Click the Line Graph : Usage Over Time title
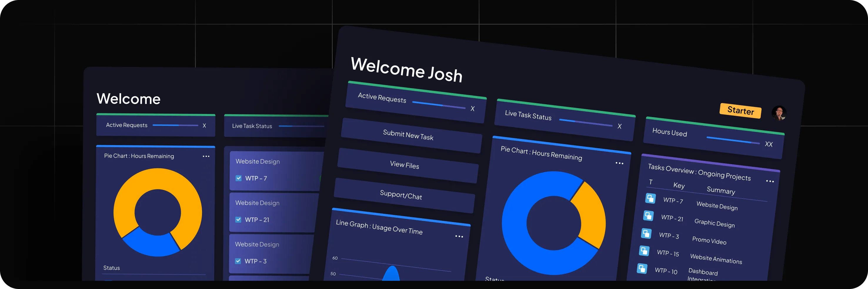The height and width of the screenshot is (289, 868). point(379,227)
